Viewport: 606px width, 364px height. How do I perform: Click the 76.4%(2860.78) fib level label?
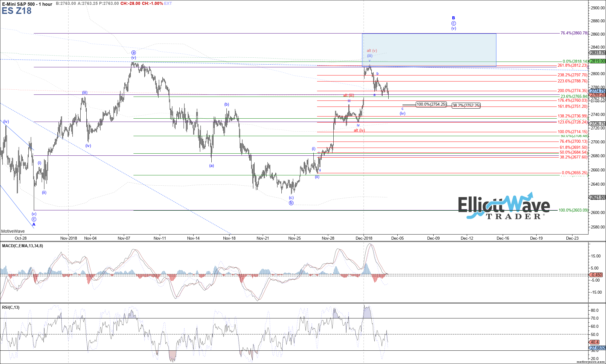tap(574, 33)
